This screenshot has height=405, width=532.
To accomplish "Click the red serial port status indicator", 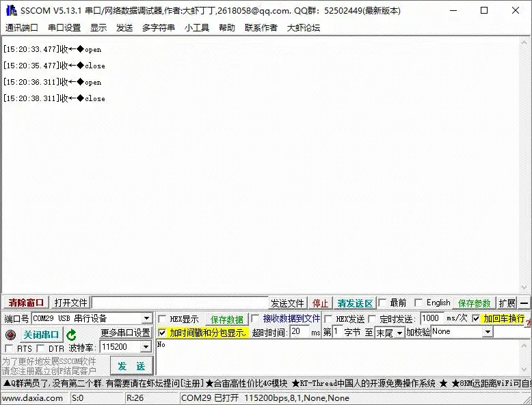I will pyautogui.click(x=10, y=335).
